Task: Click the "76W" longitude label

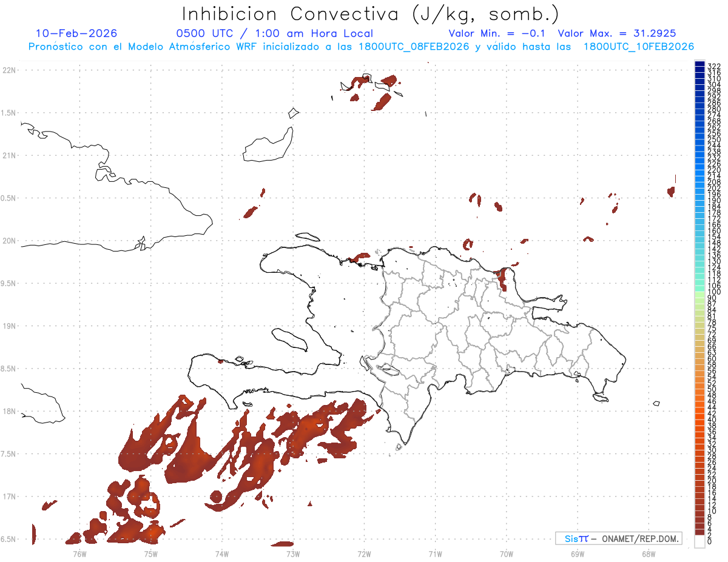Action: (80, 554)
